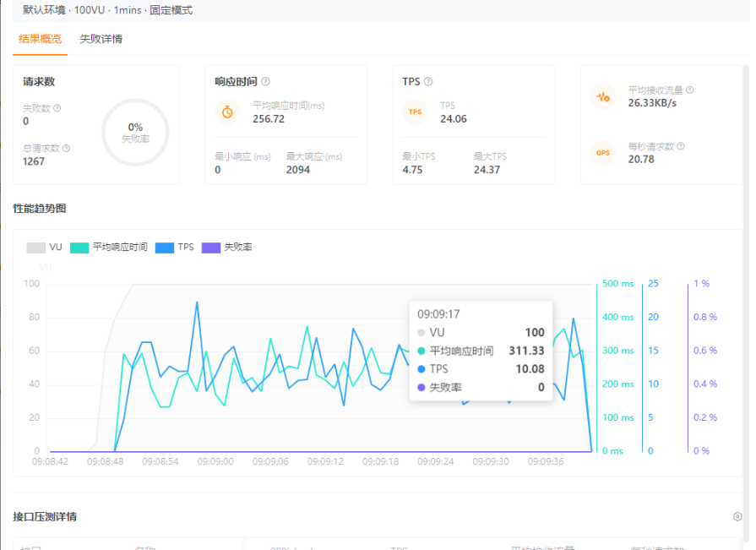
Task: Click the blue TPS legend color swatch
Action: 165,248
